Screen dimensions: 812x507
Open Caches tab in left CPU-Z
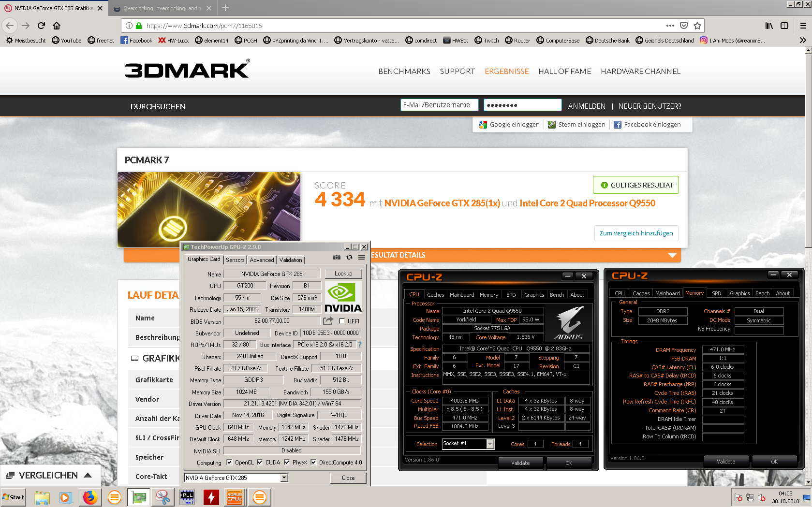click(435, 295)
